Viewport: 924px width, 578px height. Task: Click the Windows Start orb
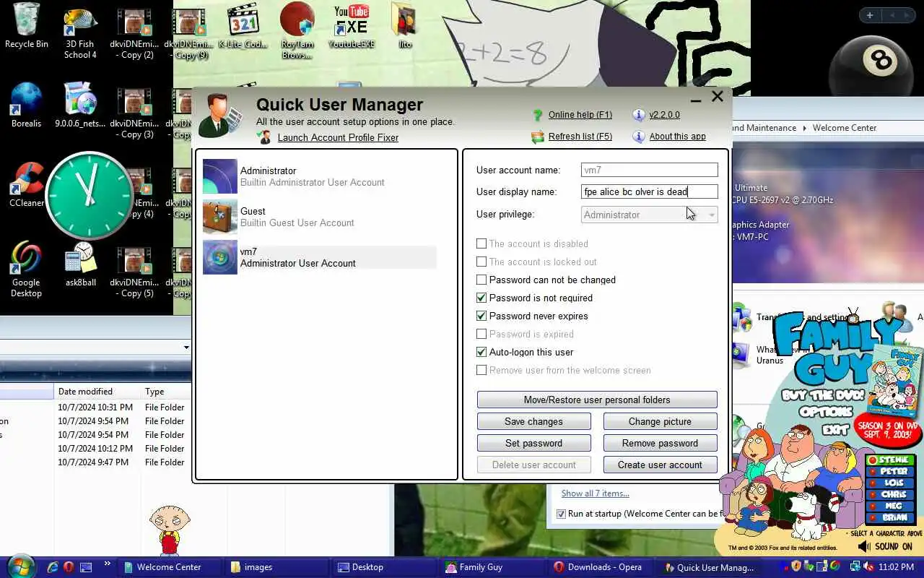click(19, 566)
